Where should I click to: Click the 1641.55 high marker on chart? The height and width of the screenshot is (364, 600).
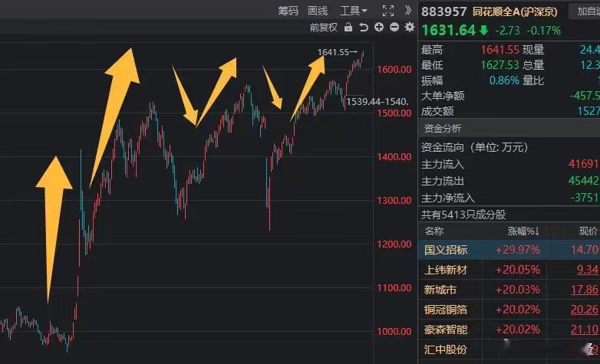point(337,52)
